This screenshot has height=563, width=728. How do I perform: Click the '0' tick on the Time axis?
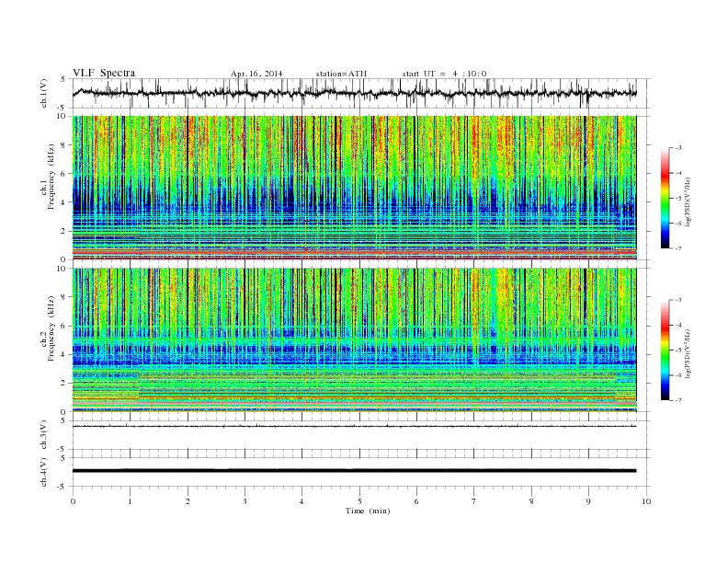pyautogui.click(x=73, y=501)
